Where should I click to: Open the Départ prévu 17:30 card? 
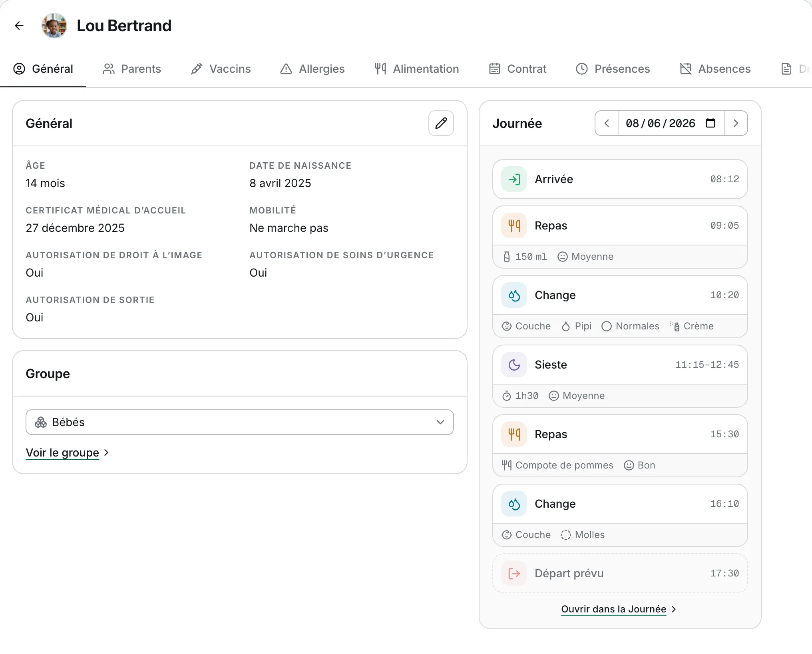pos(620,573)
